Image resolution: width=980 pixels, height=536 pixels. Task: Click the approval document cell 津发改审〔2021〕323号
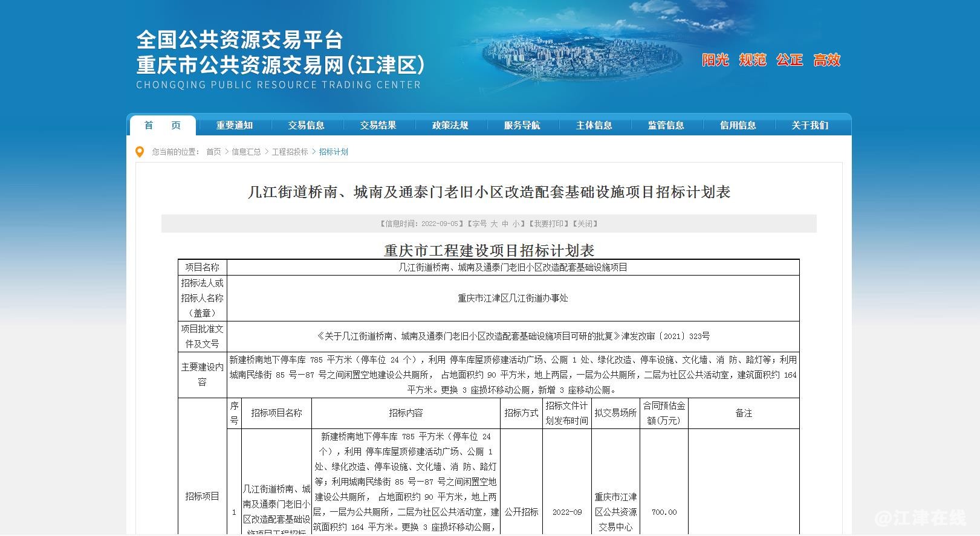pyautogui.click(x=513, y=336)
